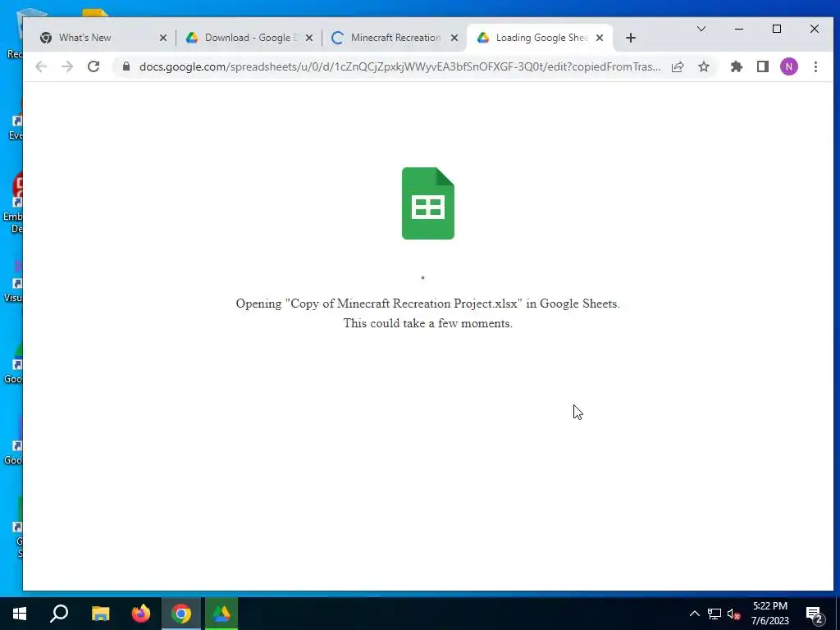Minimize the Chrome window
Viewport: 840px width, 630px height.
pyautogui.click(x=739, y=29)
